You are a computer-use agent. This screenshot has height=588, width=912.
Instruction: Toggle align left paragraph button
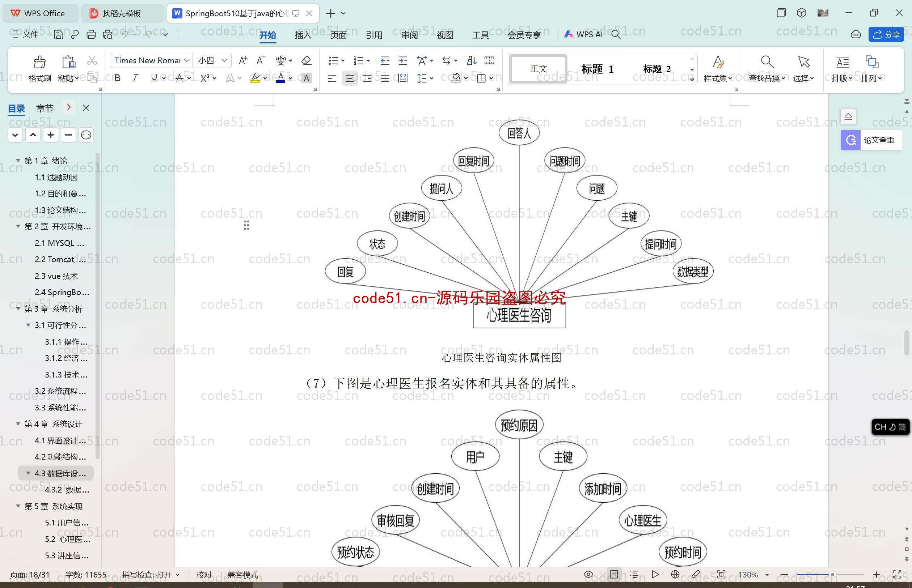pyautogui.click(x=332, y=78)
